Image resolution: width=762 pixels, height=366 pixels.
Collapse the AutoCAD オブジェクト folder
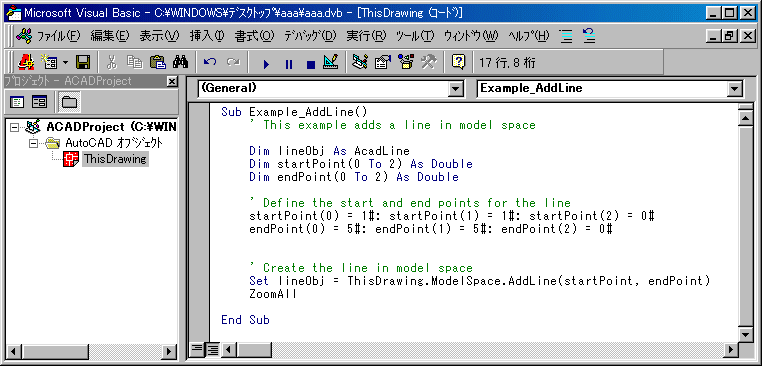(34, 143)
